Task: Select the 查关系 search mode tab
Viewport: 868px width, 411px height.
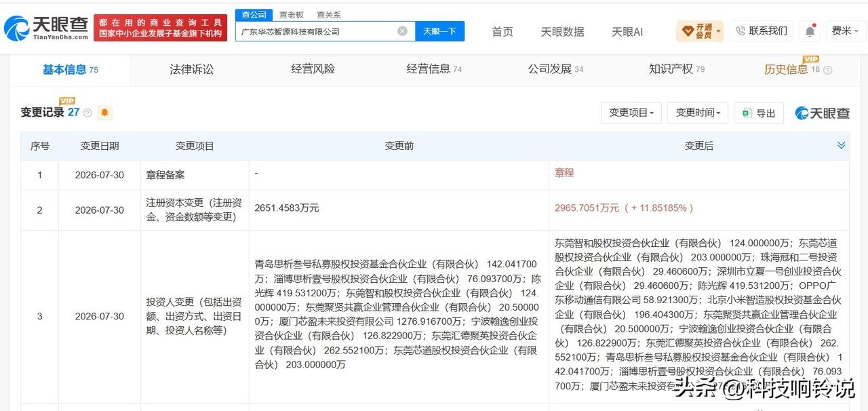Action: point(328,14)
